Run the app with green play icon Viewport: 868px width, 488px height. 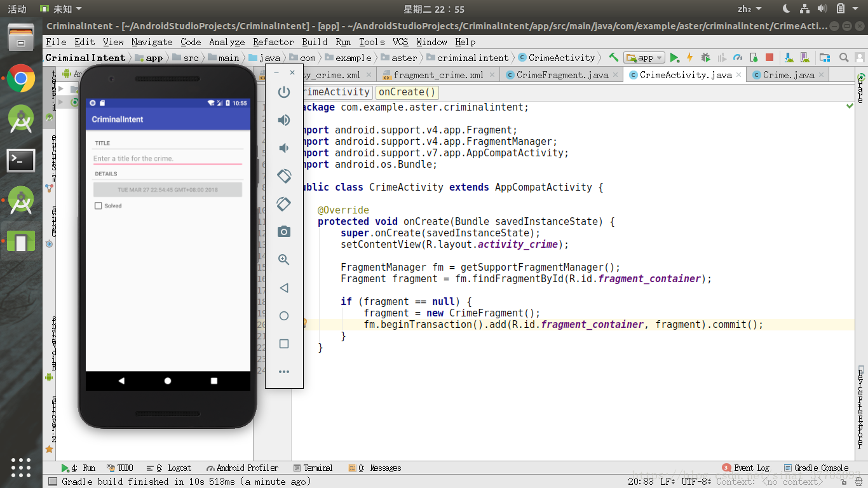(x=675, y=57)
